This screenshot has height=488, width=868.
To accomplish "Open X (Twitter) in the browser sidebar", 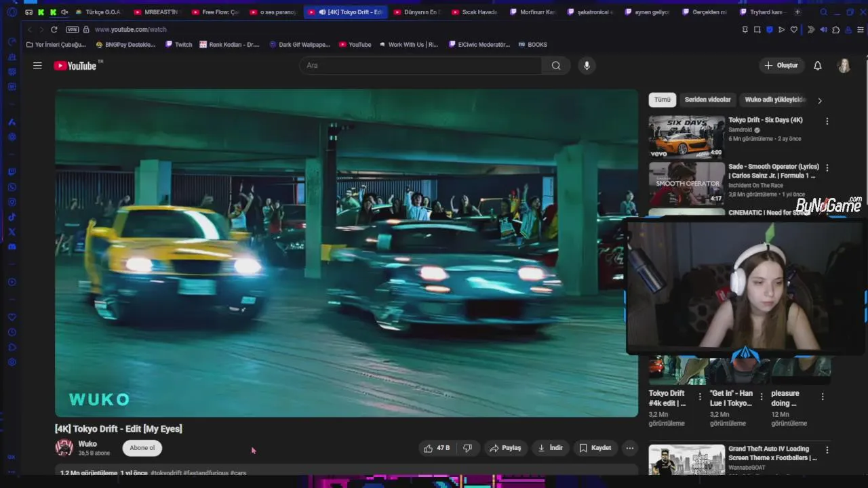I will pos(12,232).
